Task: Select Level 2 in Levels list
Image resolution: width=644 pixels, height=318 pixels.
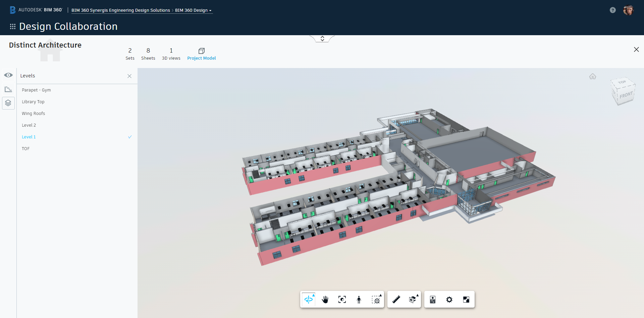Action: [29, 125]
